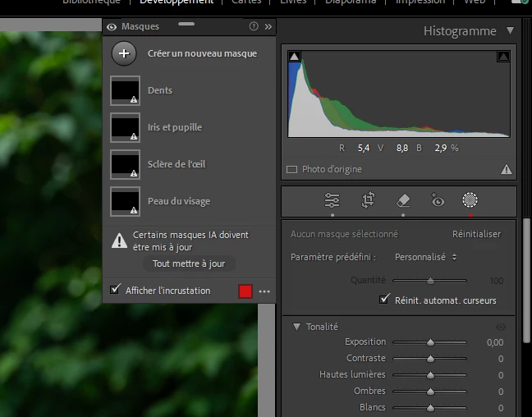This screenshot has height=417, width=532.
Task: Switch to Livres module
Action: (x=293, y=2)
